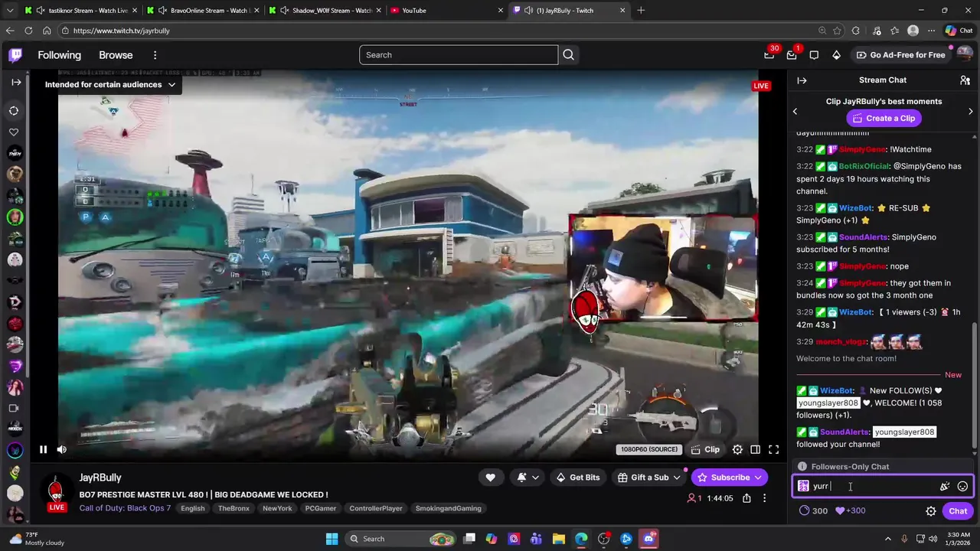This screenshot has height=551, width=980.
Task: Open the heart icon in left sidebar
Action: [14, 132]
